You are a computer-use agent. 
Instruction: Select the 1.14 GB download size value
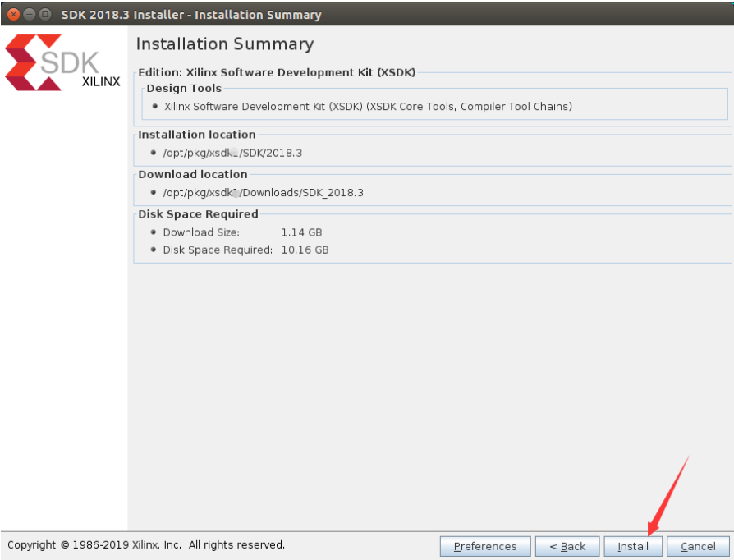[301, 232]
